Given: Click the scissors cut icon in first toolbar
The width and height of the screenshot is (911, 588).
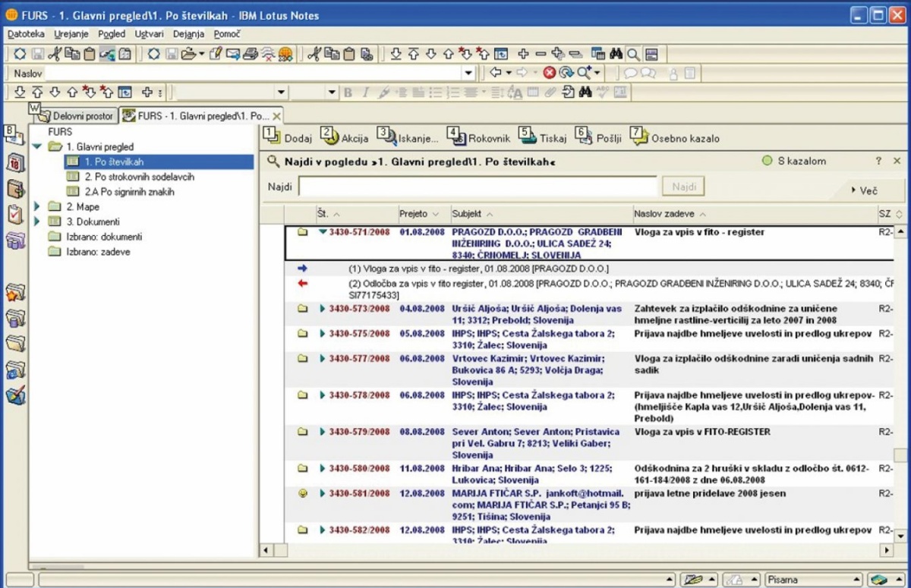Looking at the screenshot, I should (54, 54).
